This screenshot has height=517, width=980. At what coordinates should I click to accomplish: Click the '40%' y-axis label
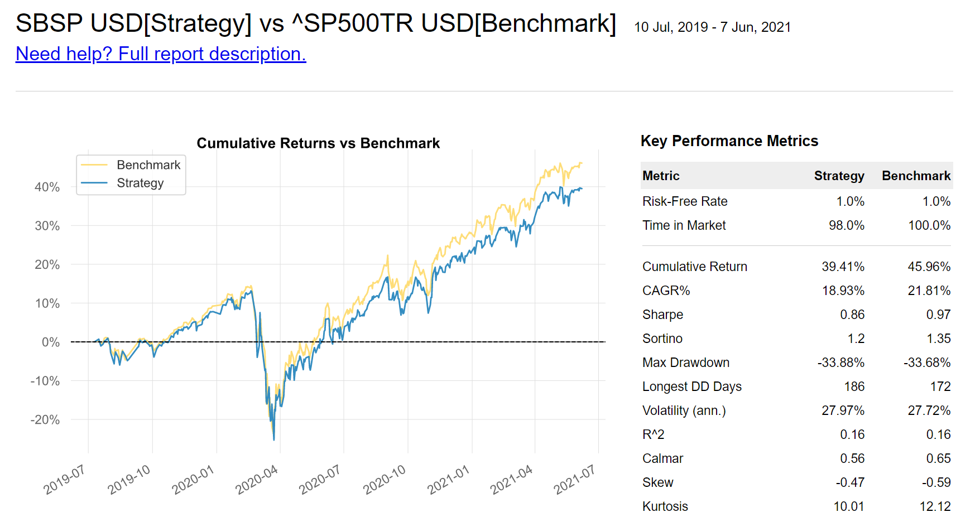pos(47,187)
